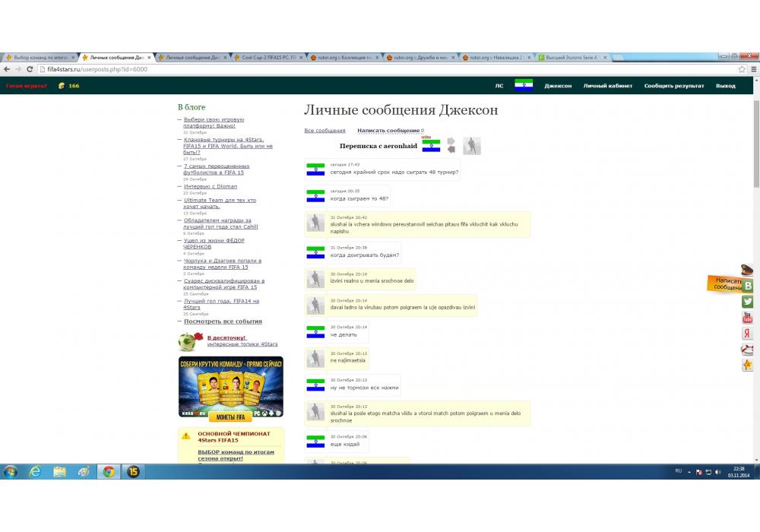Click the VK share icon in sidebar
Screen dimensions: 760x532
(748, 286)
